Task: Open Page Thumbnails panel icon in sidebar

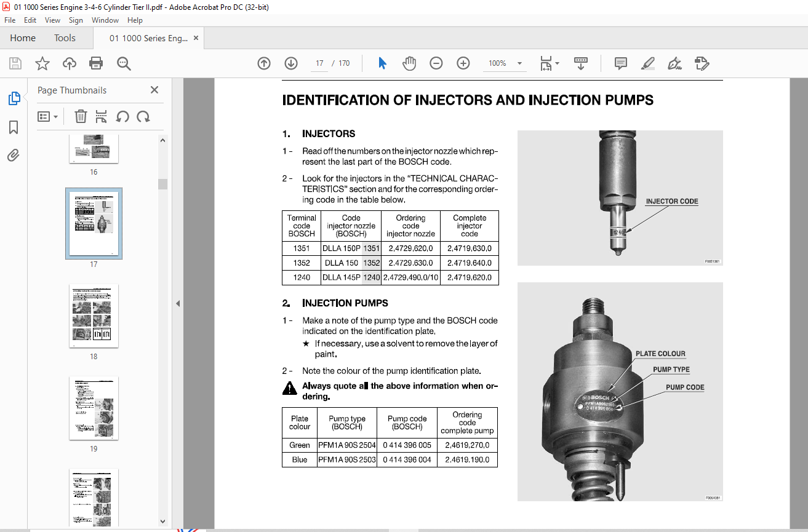Action: click(x=14, y=98)
